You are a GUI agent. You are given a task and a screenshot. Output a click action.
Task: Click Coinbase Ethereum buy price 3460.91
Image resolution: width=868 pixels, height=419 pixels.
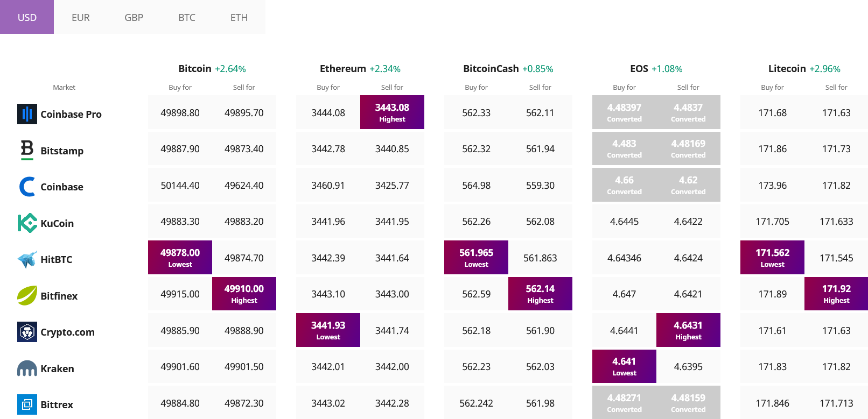tap(328, 185)
